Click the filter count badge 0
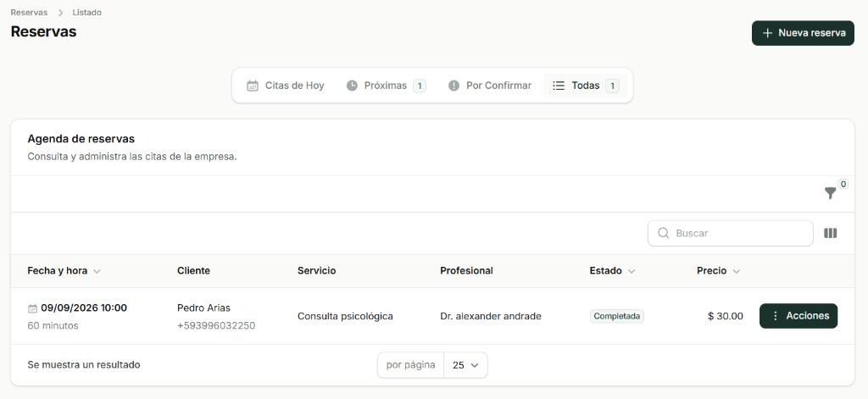 click(x=843, y=185)
